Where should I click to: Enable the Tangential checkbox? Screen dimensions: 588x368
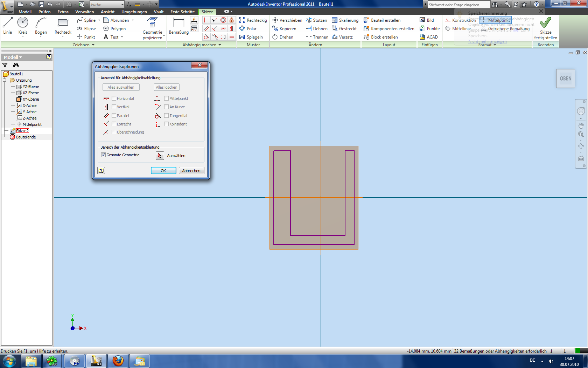166,116
